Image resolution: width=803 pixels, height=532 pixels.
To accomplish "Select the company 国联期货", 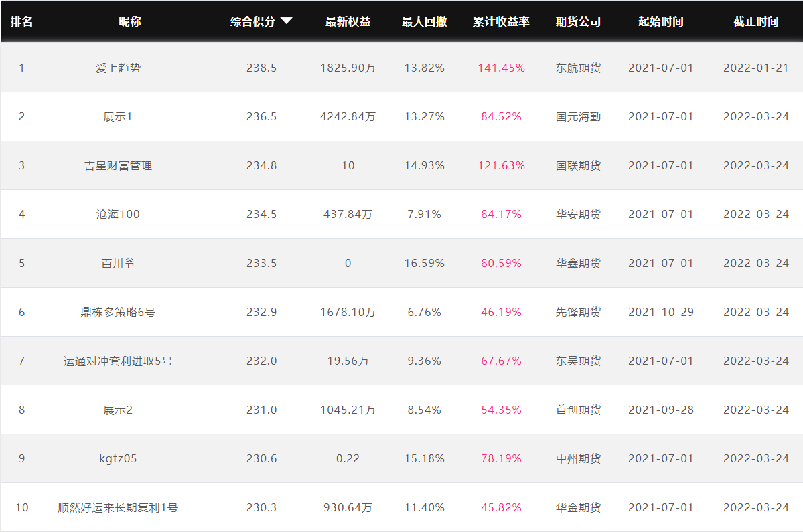I will pos(578,166).
